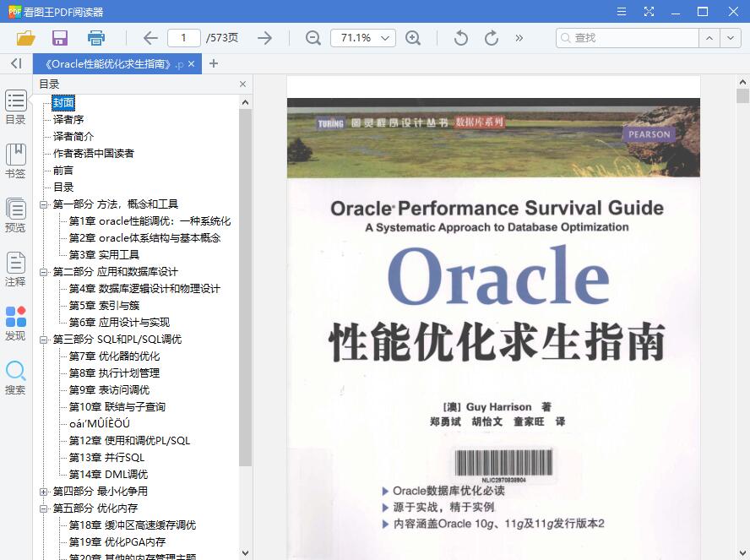Go to previous page with left arrow
Image resolution: width=750 pixels, height=560 pixels.
[150, 38]
